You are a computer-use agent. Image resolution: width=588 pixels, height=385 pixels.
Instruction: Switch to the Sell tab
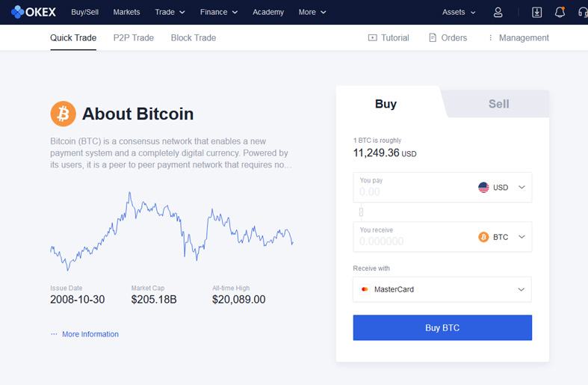(x=498, y=104)
